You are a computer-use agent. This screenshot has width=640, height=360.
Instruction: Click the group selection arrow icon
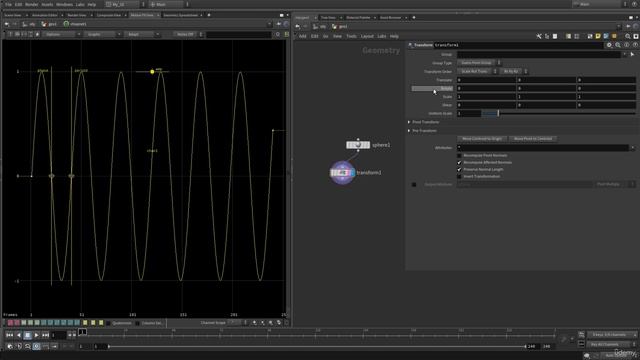633,54
